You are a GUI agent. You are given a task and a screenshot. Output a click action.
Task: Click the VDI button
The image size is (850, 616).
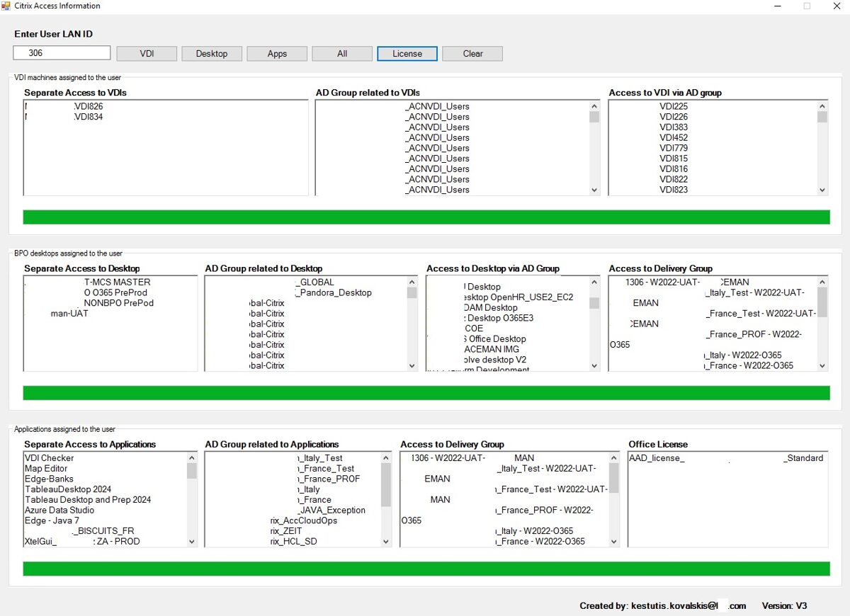[x=147, y=54]
